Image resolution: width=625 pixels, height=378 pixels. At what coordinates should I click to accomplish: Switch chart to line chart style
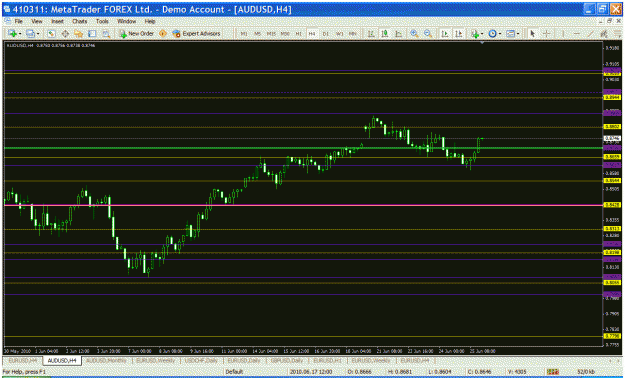tap(398, 34)
